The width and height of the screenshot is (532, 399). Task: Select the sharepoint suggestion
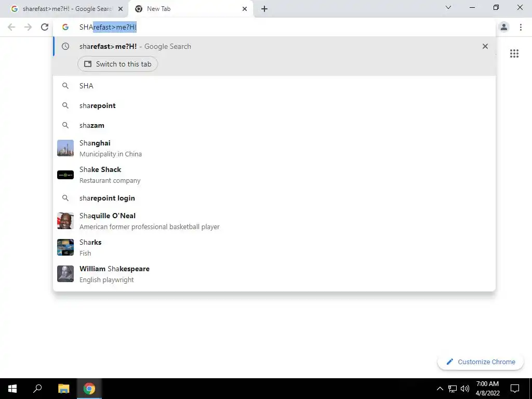(x=274, y=105)
